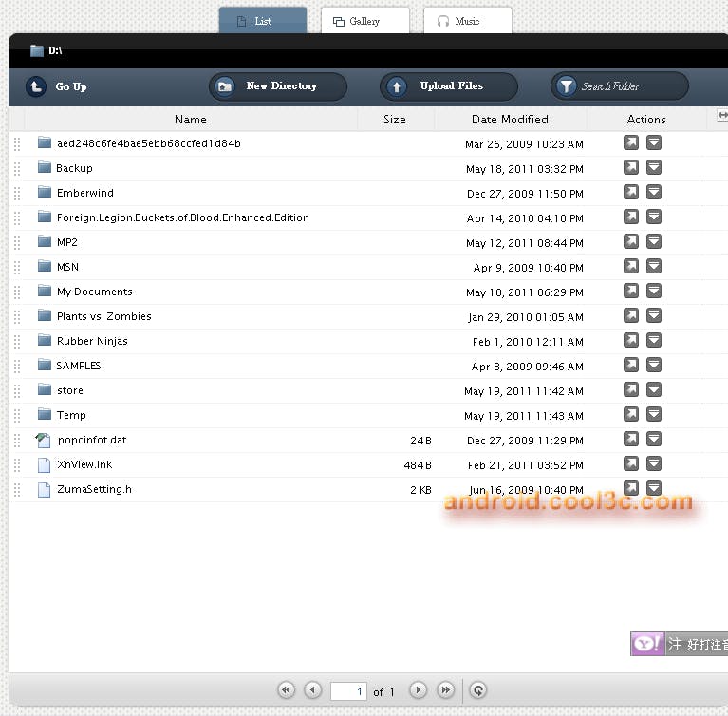Sort by the Date Modified column header
The image size is (728, 716).
pyautogui.click(x=510, y=120)
